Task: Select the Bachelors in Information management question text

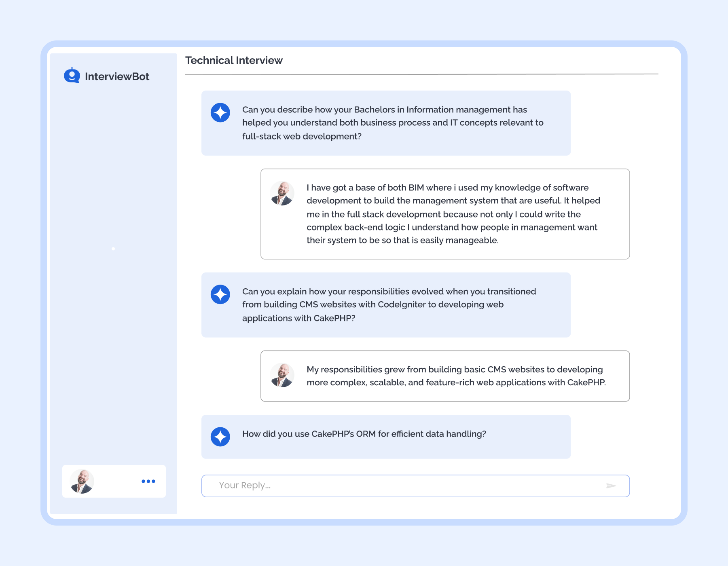Action: (x=392, y=123)
